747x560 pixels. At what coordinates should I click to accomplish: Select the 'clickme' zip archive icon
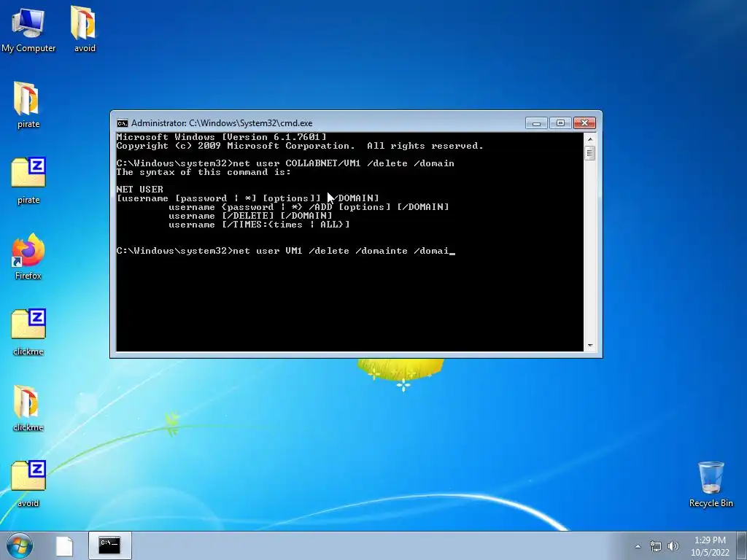28,332
